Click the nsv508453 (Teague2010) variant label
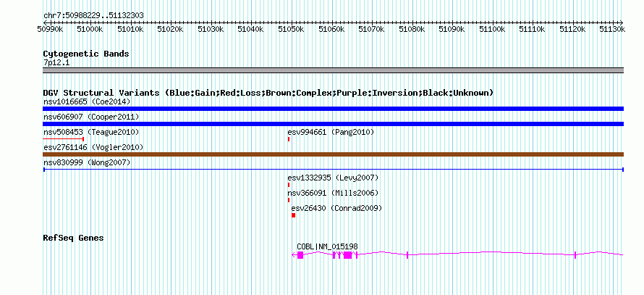 tap(91, 132)
